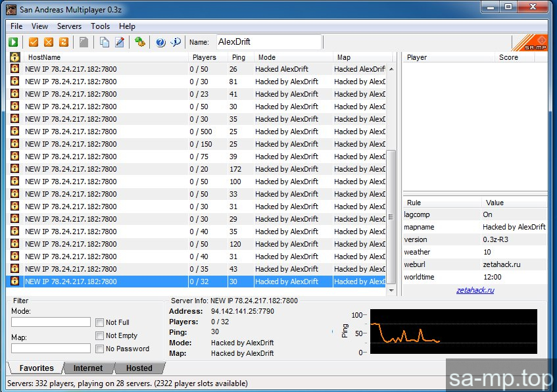The image size is (557, 392).
Task: Click the Value column header
Action: click(514, 203)
